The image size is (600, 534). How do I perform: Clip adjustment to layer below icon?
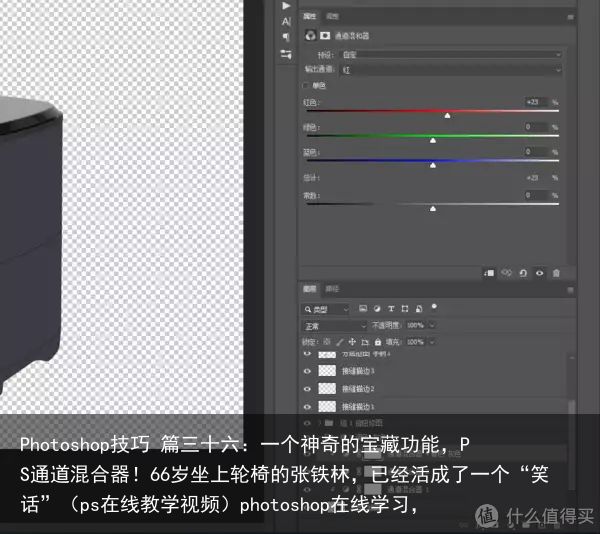click(489, 273)
